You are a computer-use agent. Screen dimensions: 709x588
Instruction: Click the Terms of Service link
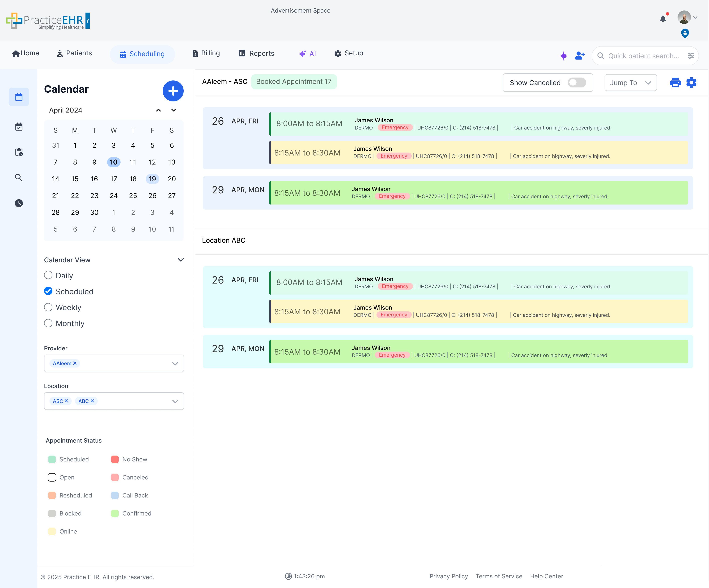[499, 576]
